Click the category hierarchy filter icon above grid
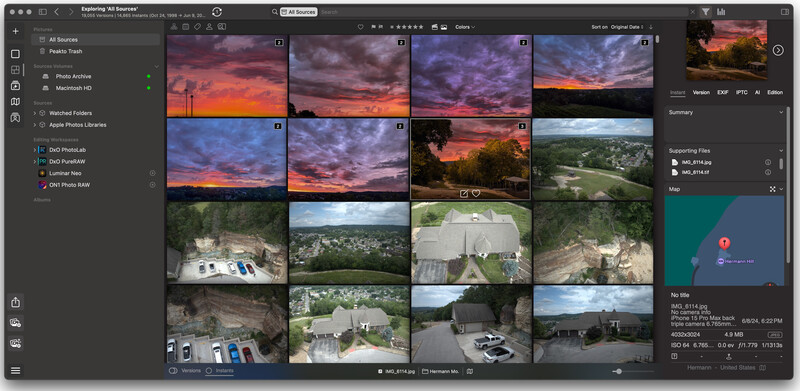The image size is (800, 391). click(173, 27)
